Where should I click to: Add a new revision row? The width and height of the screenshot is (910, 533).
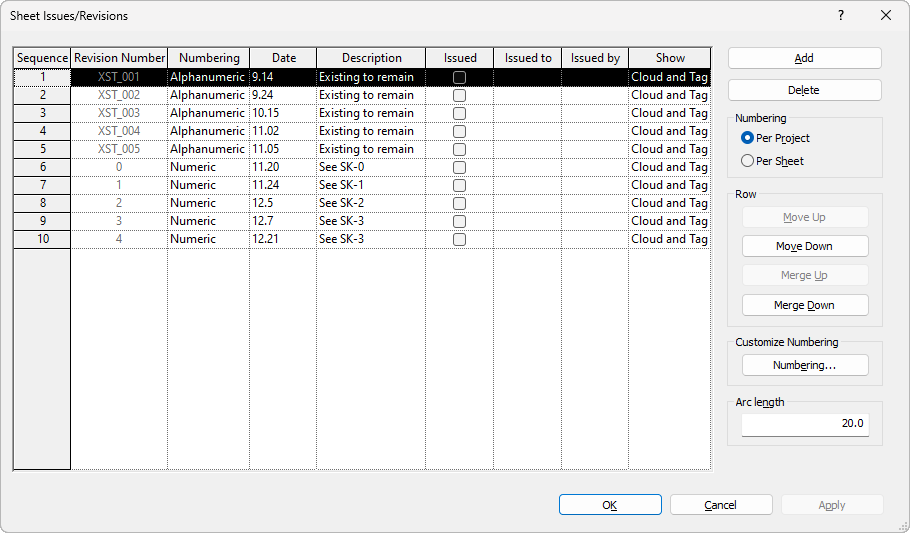[x=804, y=58]
